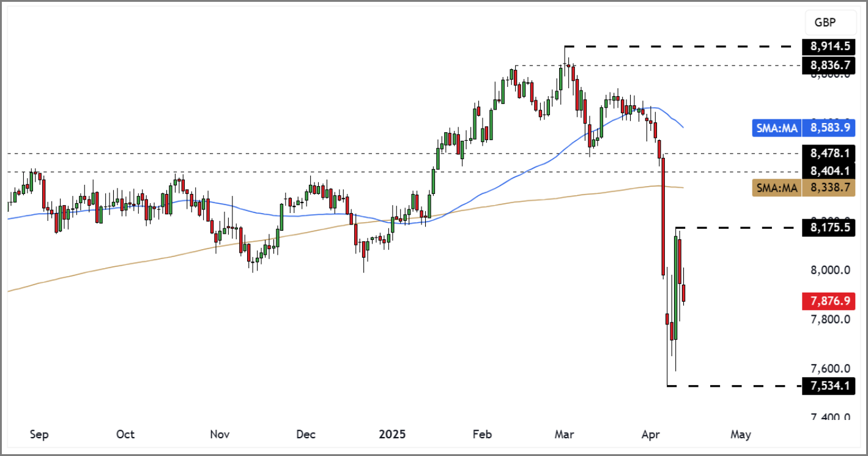
Task: Click the tan SMA value 8,338.7
Action: tap(829, 189)
